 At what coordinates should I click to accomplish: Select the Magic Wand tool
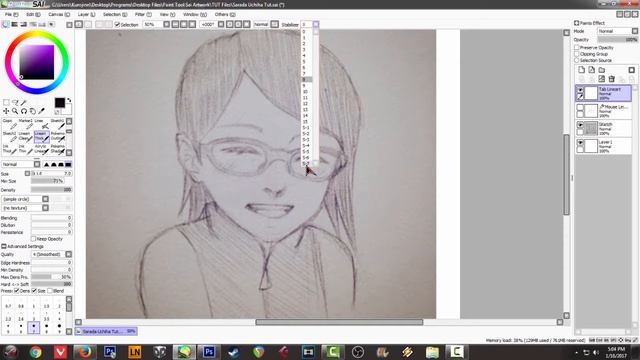[x=24, y=102]
